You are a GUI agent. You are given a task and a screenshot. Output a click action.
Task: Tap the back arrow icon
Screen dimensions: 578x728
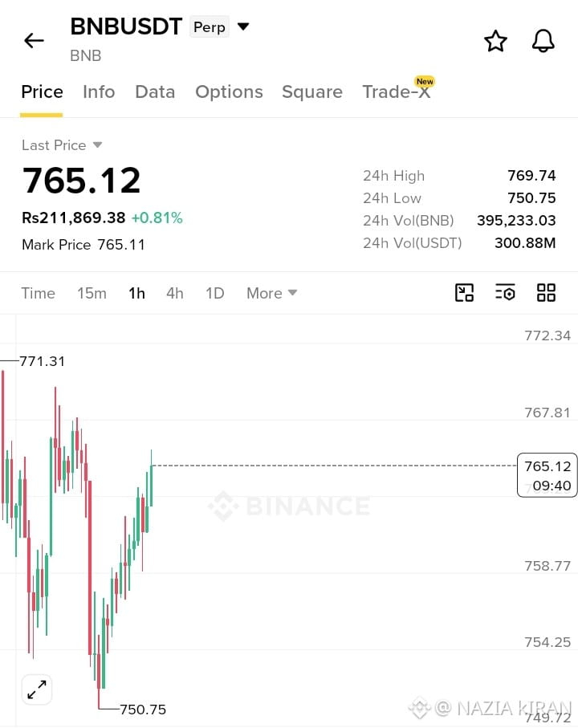pos(34,41)
